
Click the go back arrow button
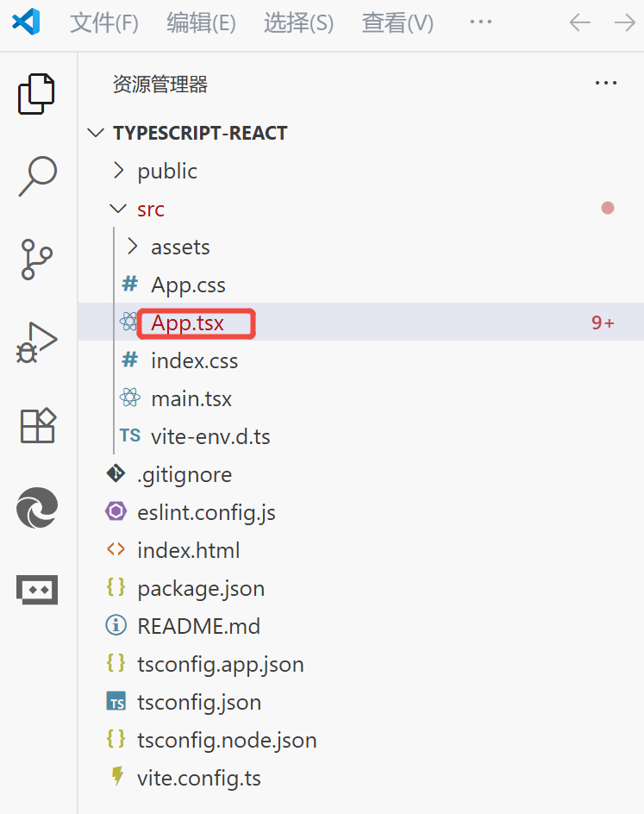580,23
